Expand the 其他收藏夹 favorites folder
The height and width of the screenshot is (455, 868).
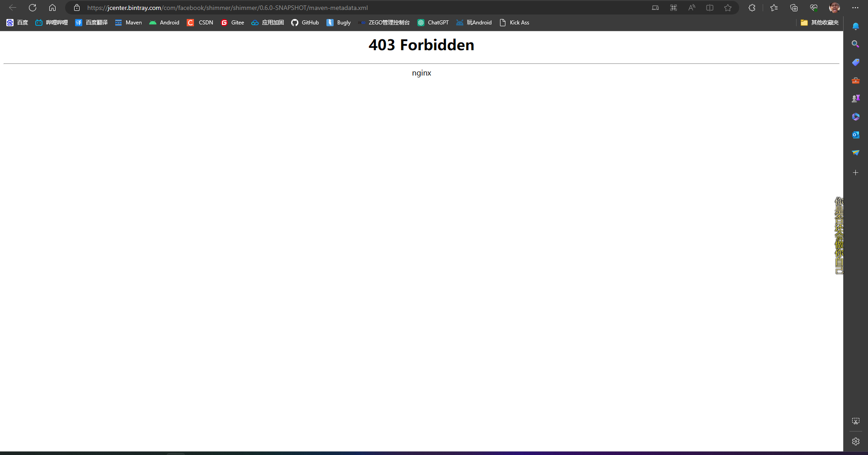pos(819,22)
